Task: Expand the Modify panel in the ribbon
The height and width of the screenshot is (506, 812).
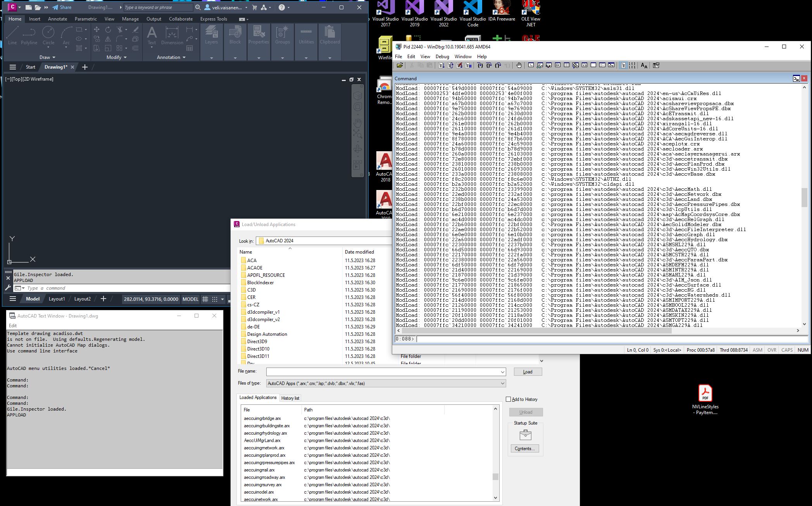Action: 125,57
